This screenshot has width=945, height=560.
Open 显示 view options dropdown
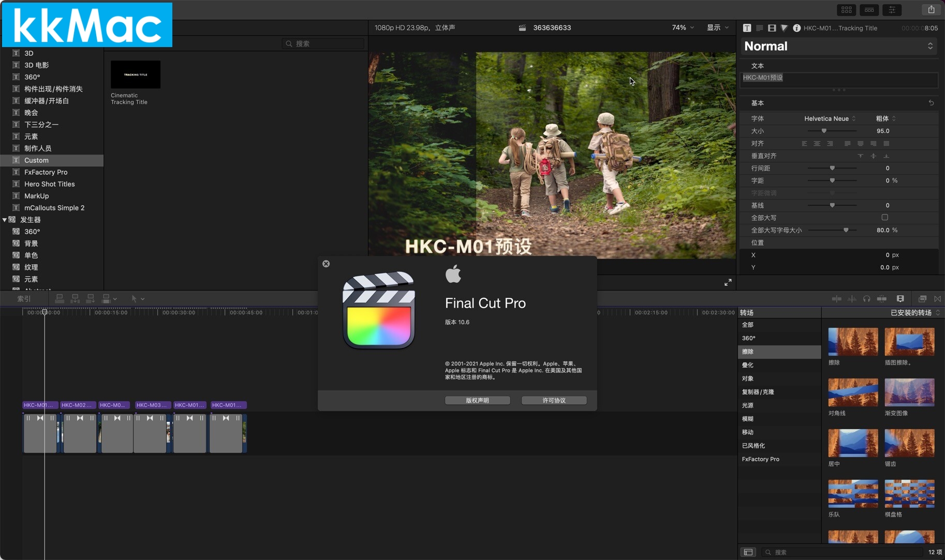point(718,27)
